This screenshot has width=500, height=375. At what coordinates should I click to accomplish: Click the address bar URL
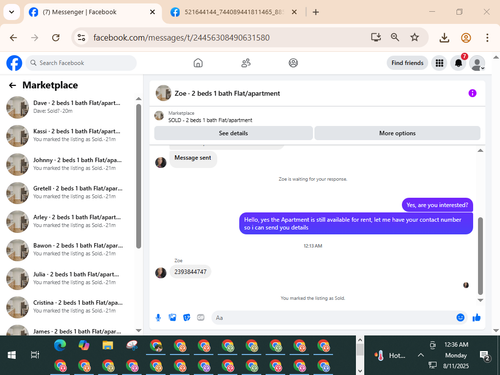pyautogui.click(x=181, y=38)
